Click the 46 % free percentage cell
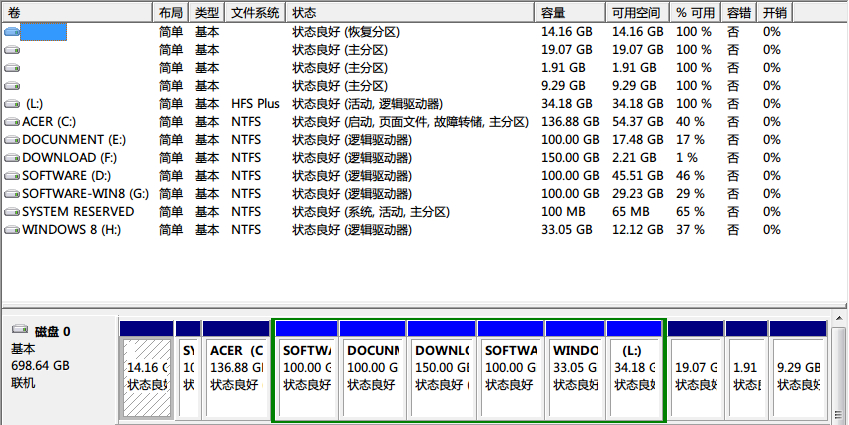The image size is (849, 425). [x=690, y=176]
